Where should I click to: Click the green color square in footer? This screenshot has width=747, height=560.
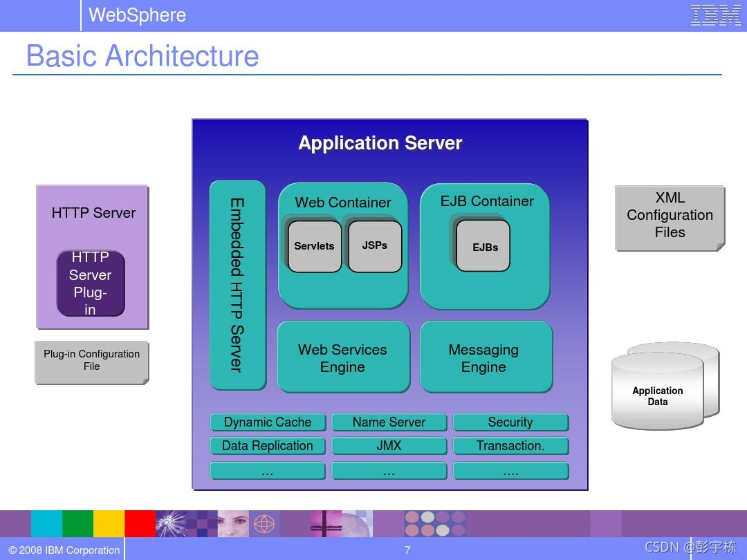point(77,524)
